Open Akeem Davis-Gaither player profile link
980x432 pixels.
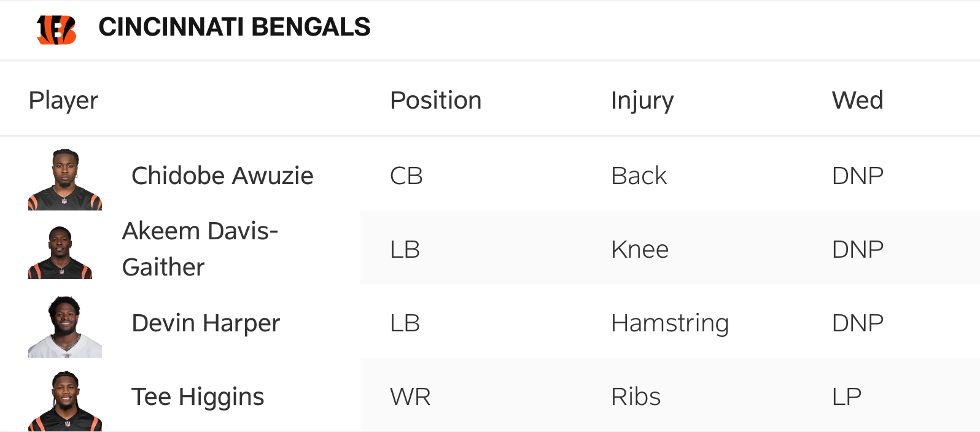tap(200, 249)
